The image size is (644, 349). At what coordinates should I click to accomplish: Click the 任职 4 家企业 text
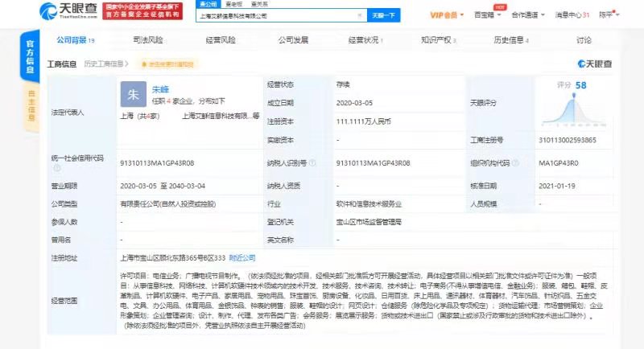coord(188,101)
